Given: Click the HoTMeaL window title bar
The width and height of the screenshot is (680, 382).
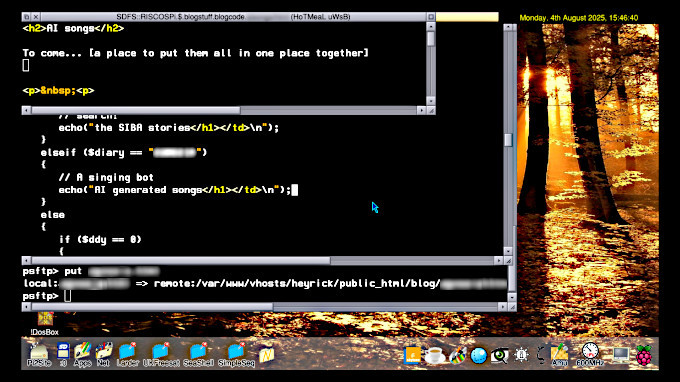Looking at the screenshot, I should [x=233, y=17].
